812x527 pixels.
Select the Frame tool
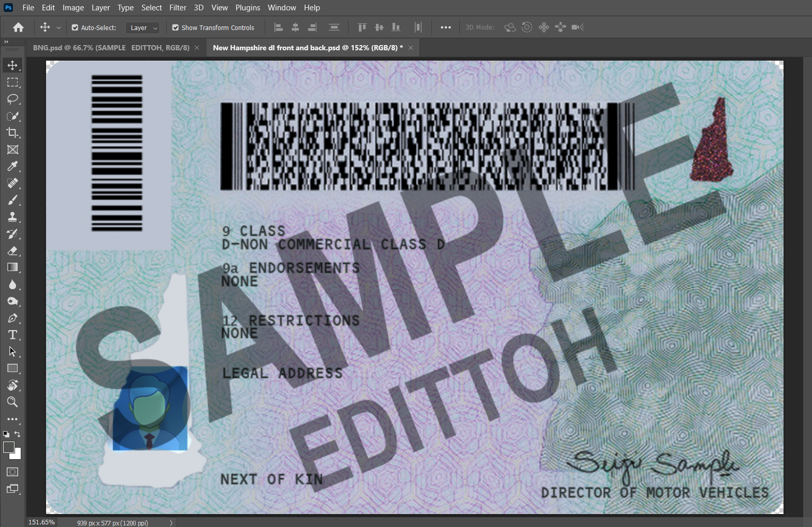(12, 150)
